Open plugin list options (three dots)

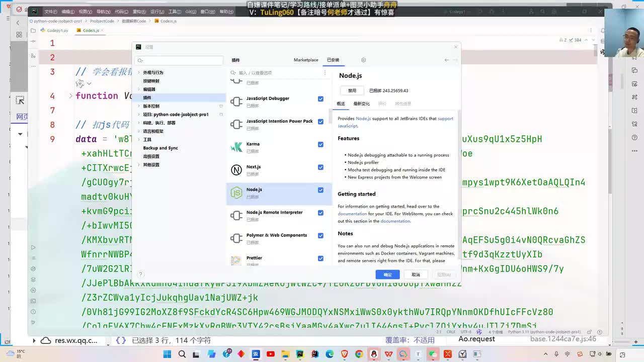[x=325, y=73]
